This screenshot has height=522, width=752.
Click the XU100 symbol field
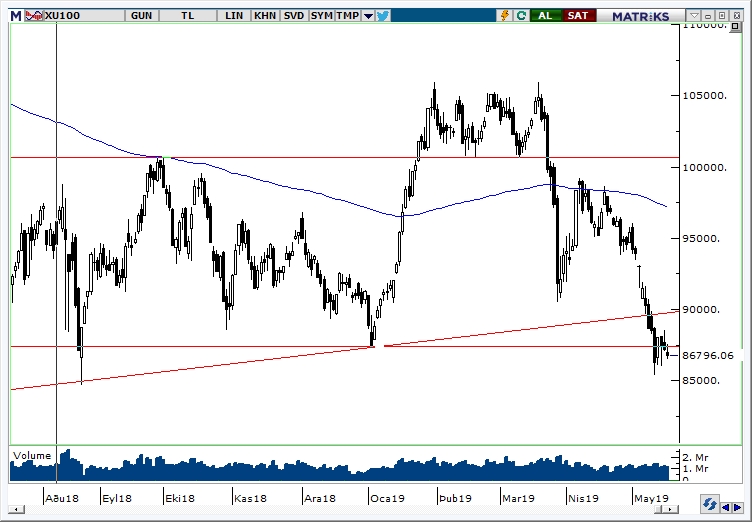84,15
